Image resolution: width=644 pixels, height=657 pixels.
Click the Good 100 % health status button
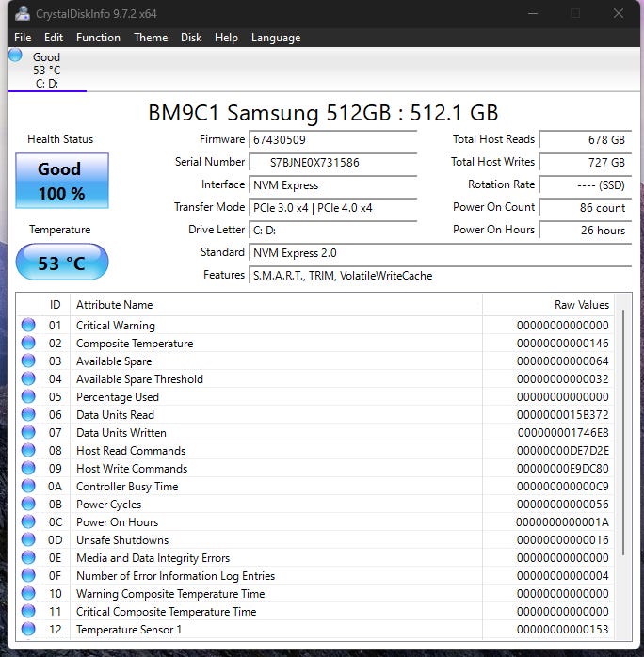pyautogui.click(x=62, y=181)
